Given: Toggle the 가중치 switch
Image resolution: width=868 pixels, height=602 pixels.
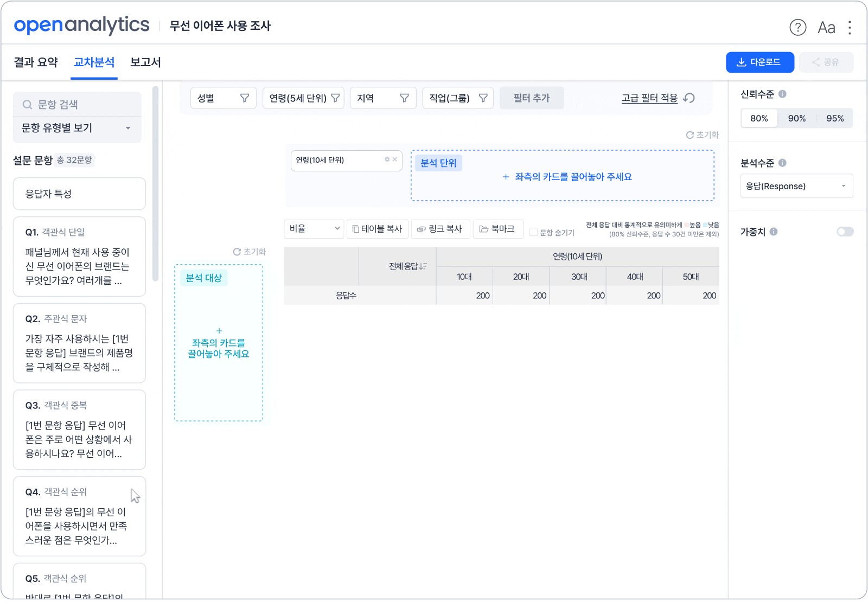Looking at the screenshot, I should click(x=845, y=232).
